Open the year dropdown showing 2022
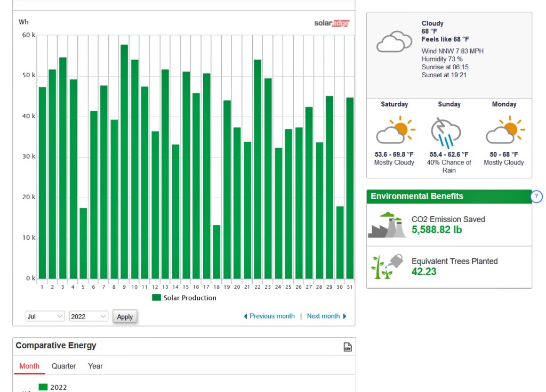Screen dimensions: 546x392 89,316
